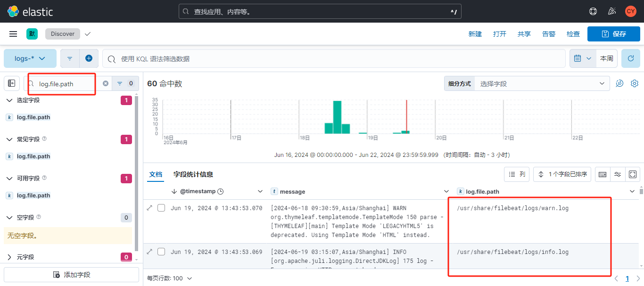Open the chart settings gear icon
Screen dimensions: 644x286
tap(634, 83)
